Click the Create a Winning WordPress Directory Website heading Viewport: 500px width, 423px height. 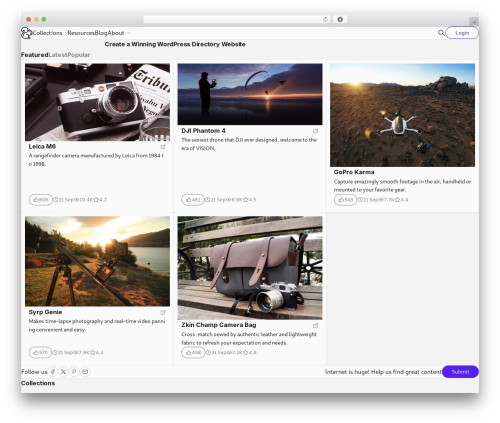click(x=175, y=44)
